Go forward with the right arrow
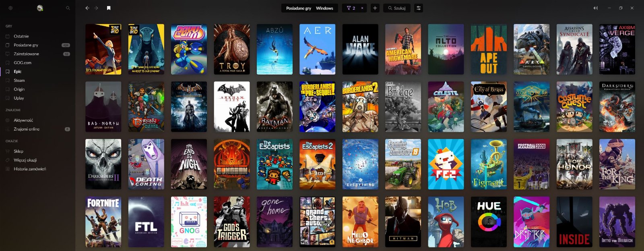 pyautogui.click(x=96, y=8)
